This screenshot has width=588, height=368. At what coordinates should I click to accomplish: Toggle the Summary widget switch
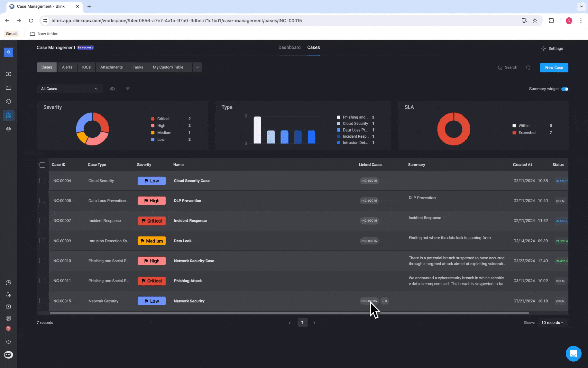tap(565, 89)
